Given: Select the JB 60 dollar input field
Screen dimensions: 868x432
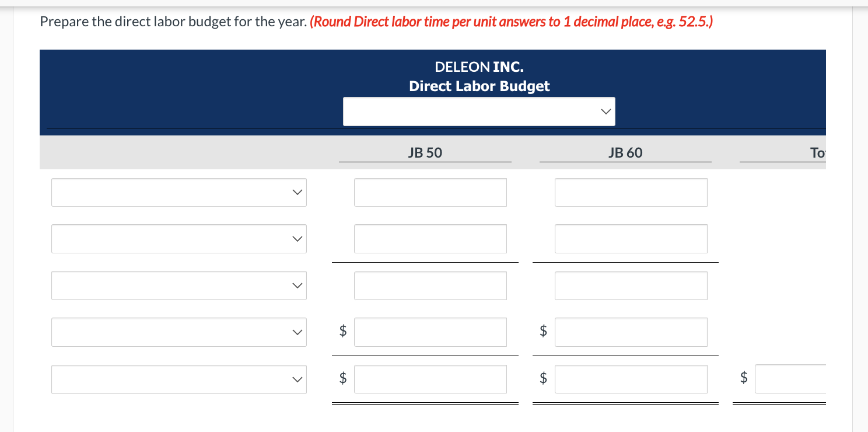Looking at the screenshot, I should 631,332.
